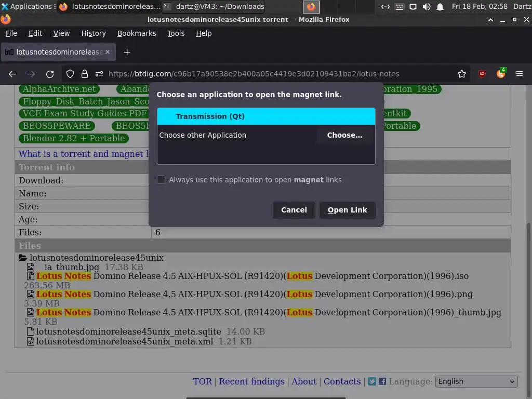Open site permissions icon in address bar
Viewport: 532px width, 399px height.
[99, 74]
